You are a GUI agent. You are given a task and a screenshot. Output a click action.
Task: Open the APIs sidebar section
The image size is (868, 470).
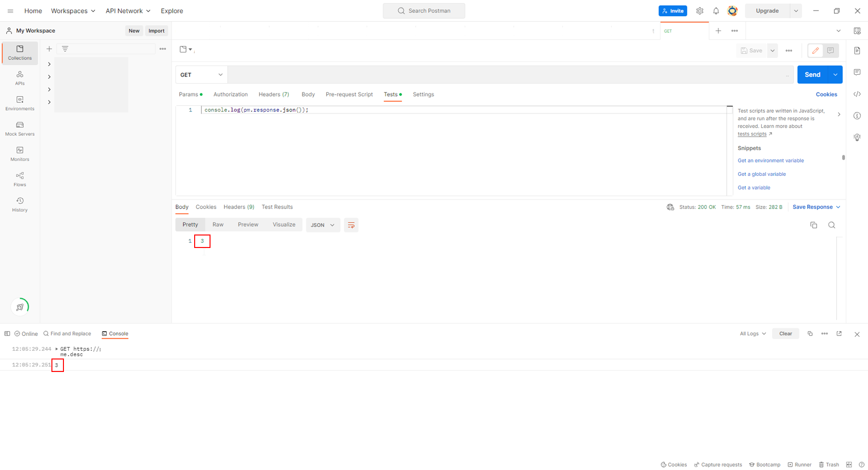click(20, 78)
